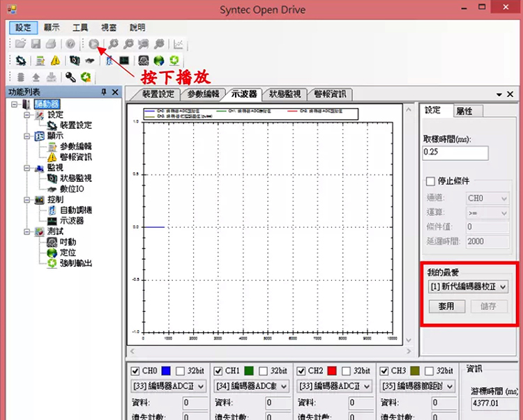Click the 取樣時間 input field
The height and width of the screenshot is (420, 523).
click(x=455, y=153)
